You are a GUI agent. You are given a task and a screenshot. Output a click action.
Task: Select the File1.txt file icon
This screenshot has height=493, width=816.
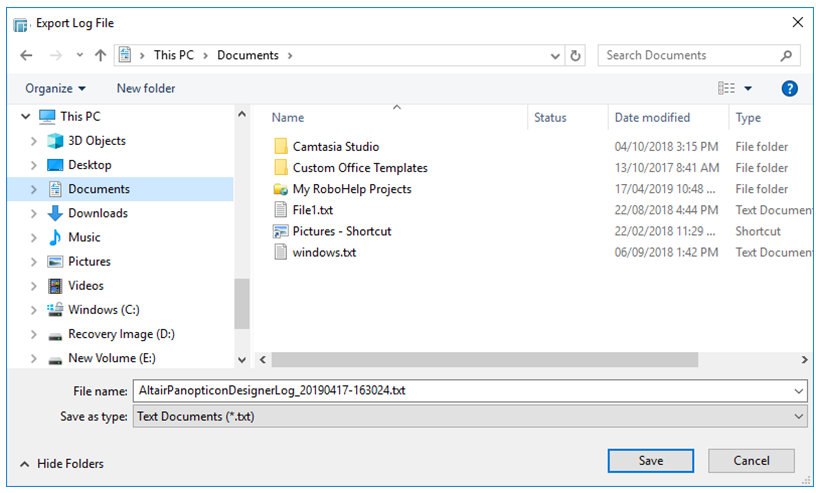pyautogui.click(x=281, y=210)
